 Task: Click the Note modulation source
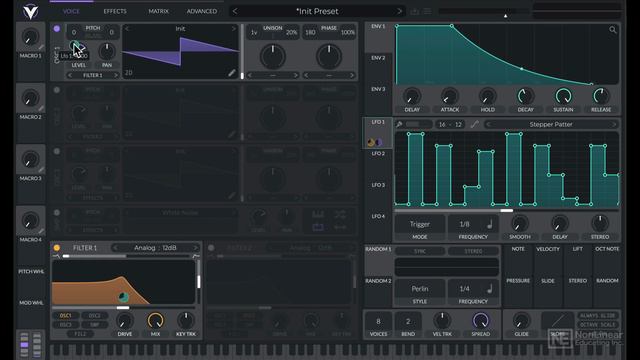click(x=518, y=261)
